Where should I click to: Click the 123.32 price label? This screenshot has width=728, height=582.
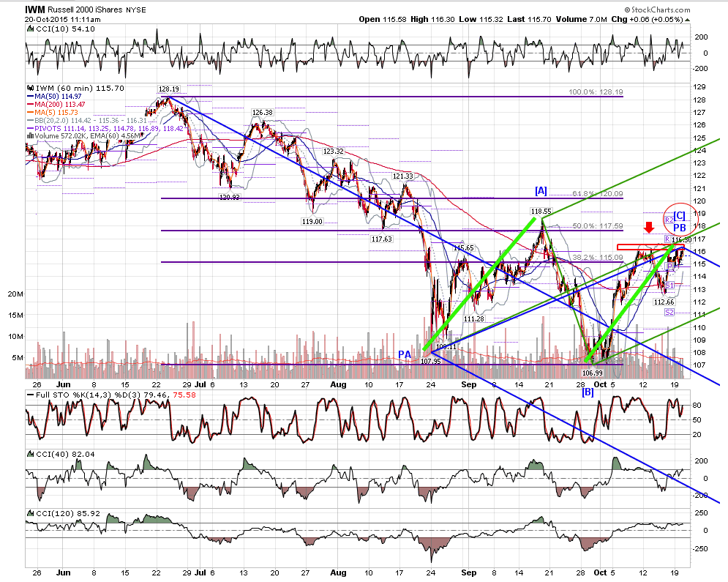(334, 152)
